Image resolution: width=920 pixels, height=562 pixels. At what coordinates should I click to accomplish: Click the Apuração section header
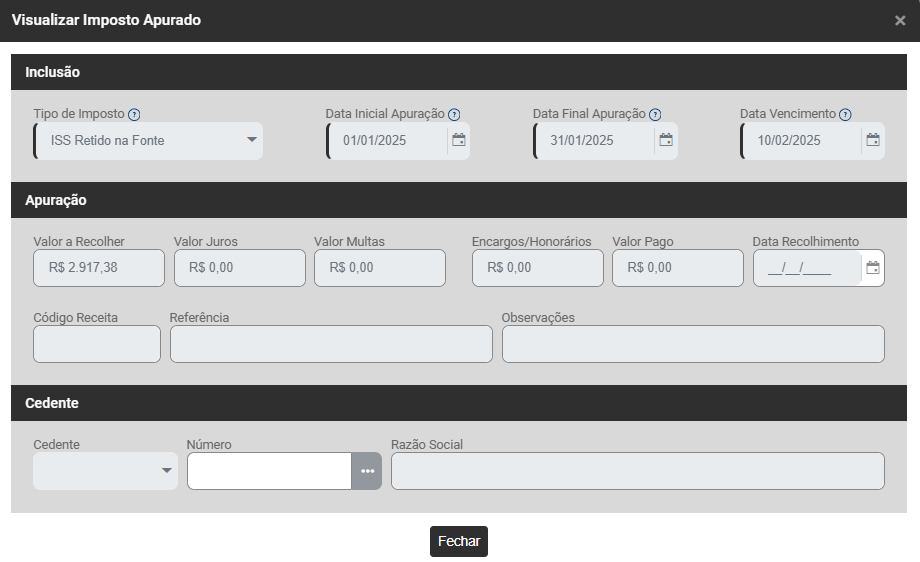[x=459, y=200]
